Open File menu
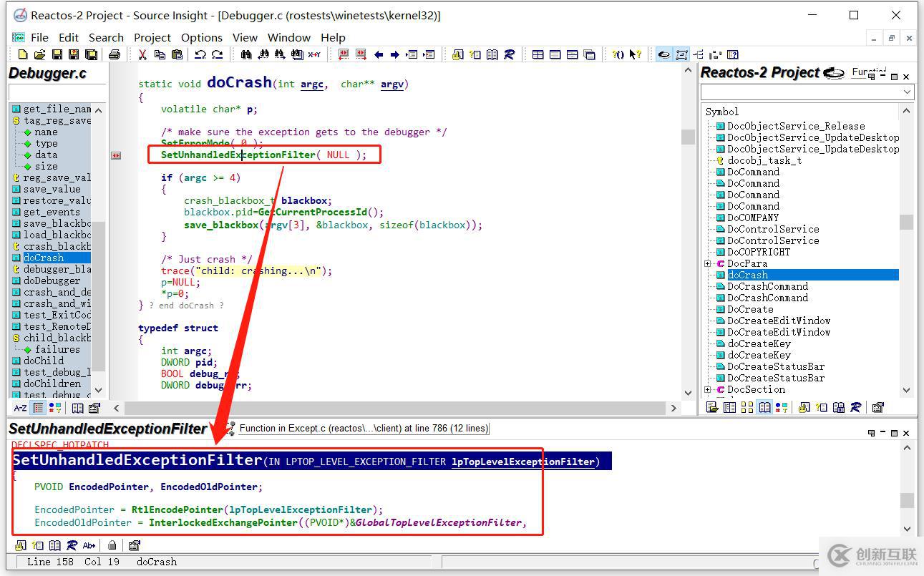Image resolution: width=924 pixels, height=576 pixels. (x=39, y=37)
